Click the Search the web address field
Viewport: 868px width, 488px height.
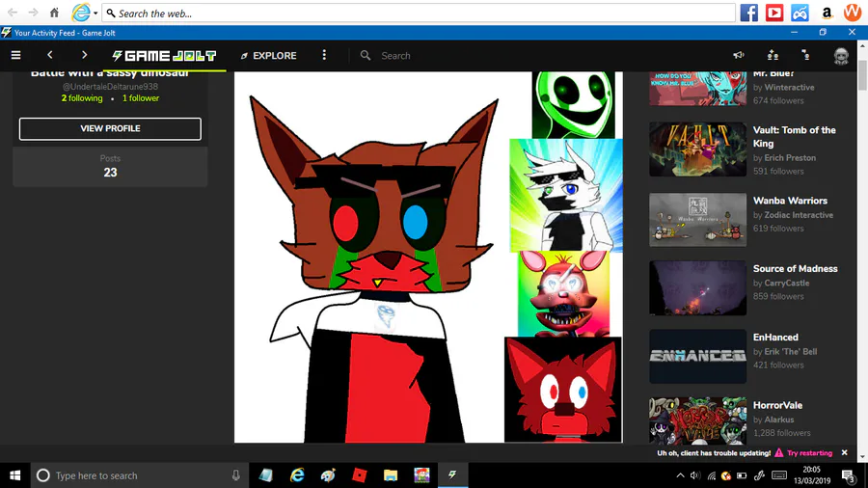pyautogui.click(x=419, y=14)
